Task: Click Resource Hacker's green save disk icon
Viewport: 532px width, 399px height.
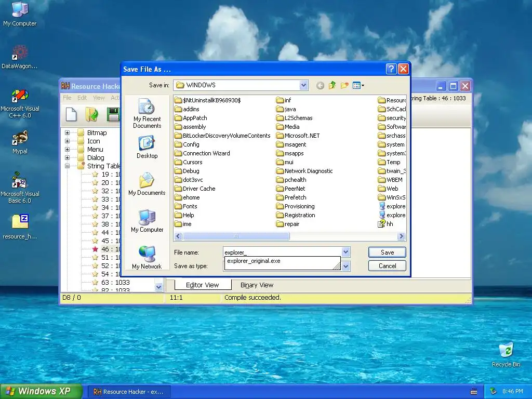Action: [113, 114]
